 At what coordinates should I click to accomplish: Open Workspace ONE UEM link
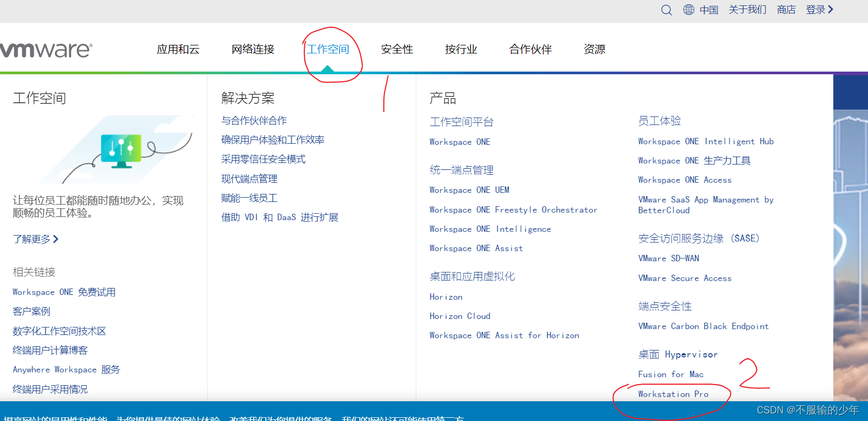(469, 190)
